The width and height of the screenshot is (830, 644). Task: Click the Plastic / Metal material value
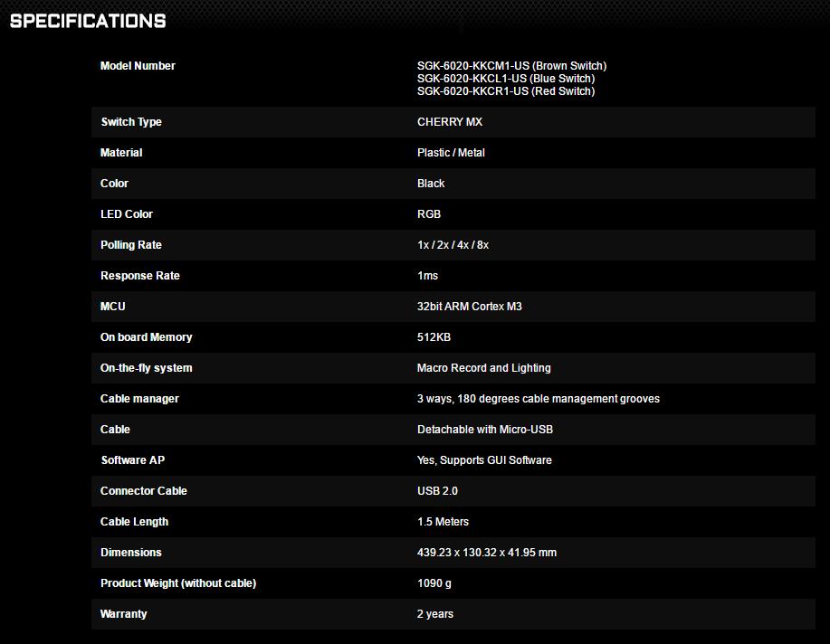pyautogui.click(x=451, y=153)
